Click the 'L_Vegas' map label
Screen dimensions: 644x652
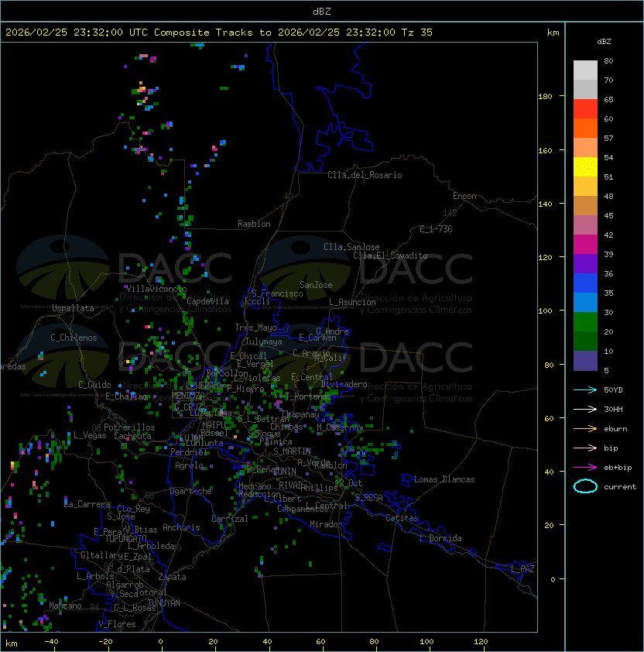pos(90,435)
